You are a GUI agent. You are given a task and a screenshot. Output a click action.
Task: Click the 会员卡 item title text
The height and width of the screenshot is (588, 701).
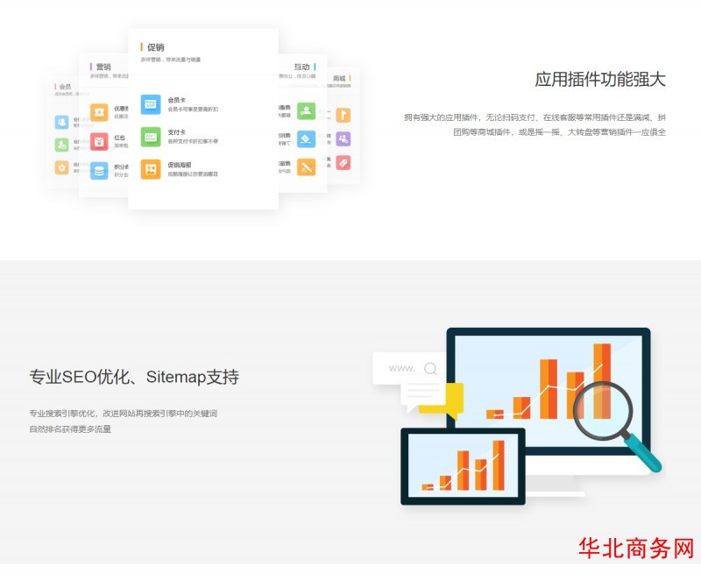tap(177, 100)
